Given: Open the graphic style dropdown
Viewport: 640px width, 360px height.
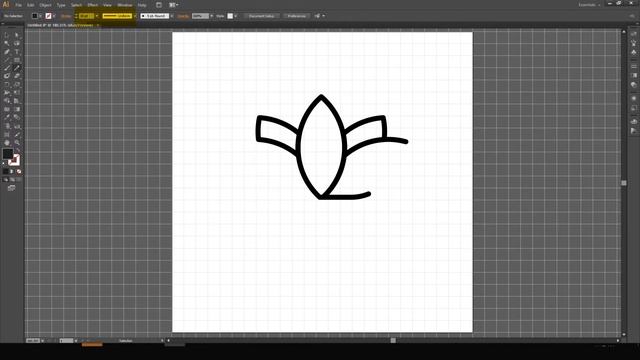Looking at the screenshot, I should coord(236,16).
